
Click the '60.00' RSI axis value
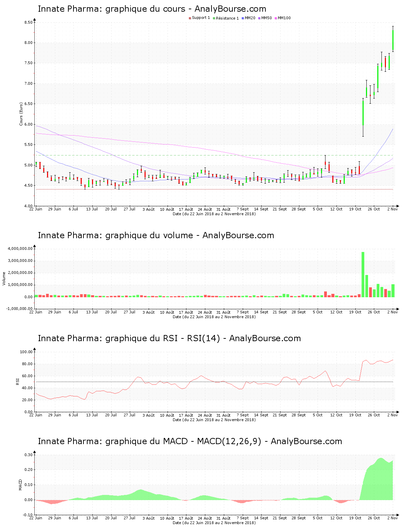(27, 376)
